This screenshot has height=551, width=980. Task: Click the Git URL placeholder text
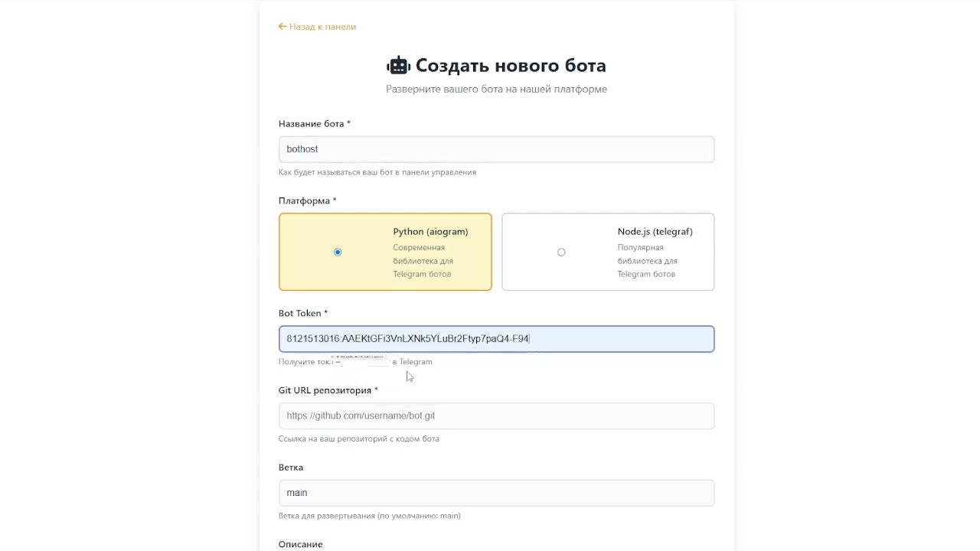(x=360, y=416)
